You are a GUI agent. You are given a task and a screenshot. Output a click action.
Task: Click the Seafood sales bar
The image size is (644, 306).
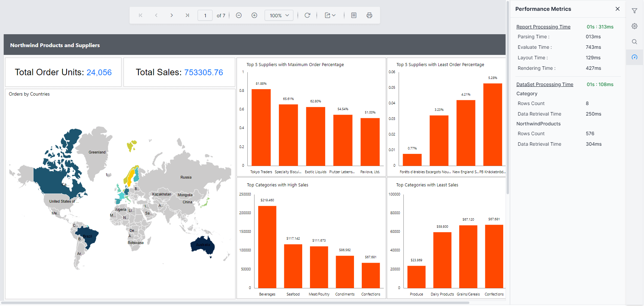point(293,266)
